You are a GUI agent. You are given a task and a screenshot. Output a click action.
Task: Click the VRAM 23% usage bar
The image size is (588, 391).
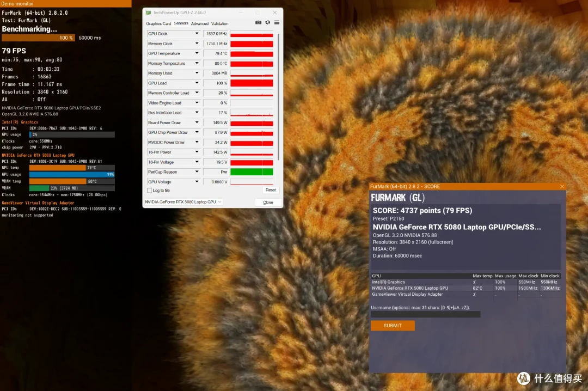(72, 188)
